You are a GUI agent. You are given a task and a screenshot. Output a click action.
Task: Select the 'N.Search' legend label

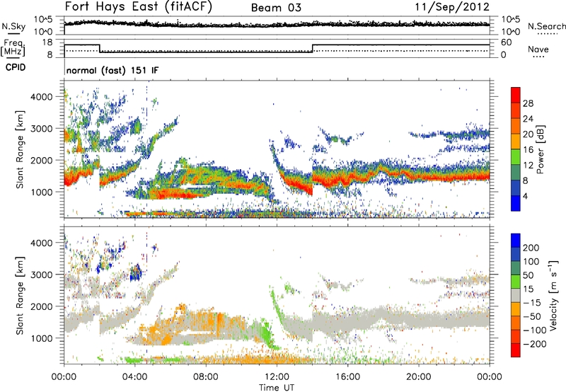pos(546,26)
